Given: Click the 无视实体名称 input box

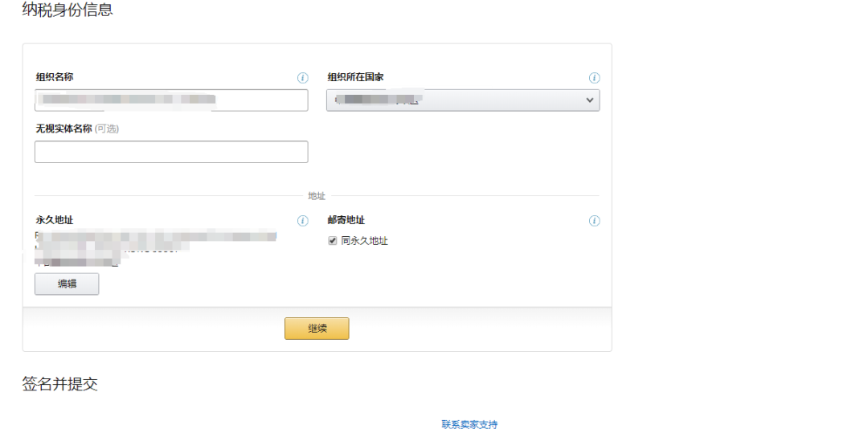Looking at the screenshot, I should pos(171,152).
